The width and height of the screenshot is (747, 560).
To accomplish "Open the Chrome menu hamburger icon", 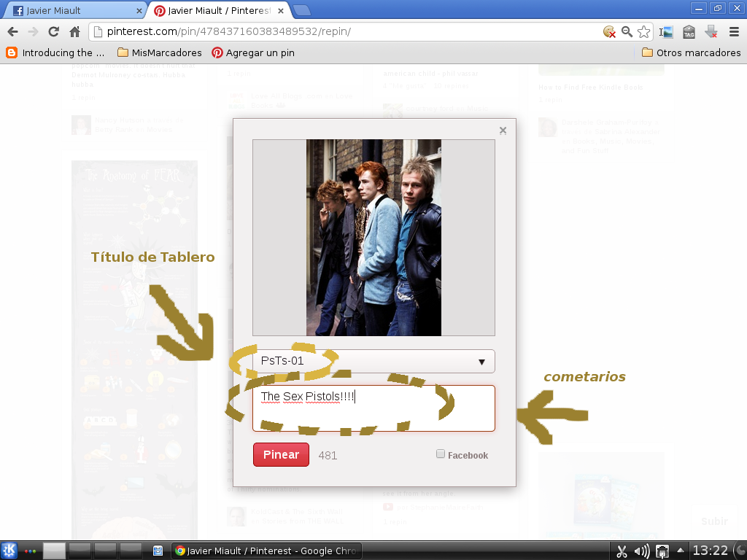I will [x=734, y=31].
